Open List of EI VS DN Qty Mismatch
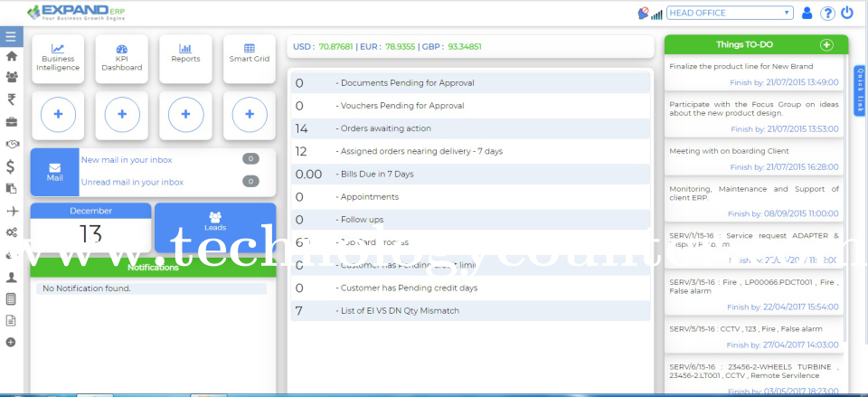 470,310
